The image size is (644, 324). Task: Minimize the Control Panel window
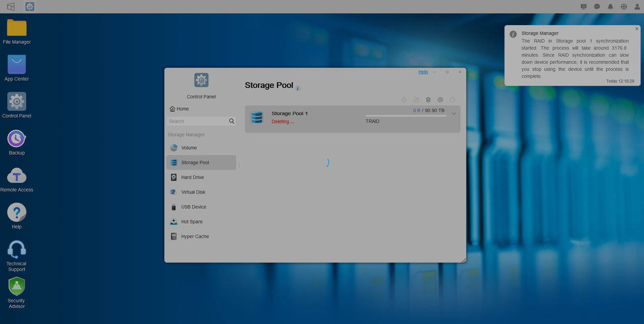pyautogui.click(x=435, y=72)
